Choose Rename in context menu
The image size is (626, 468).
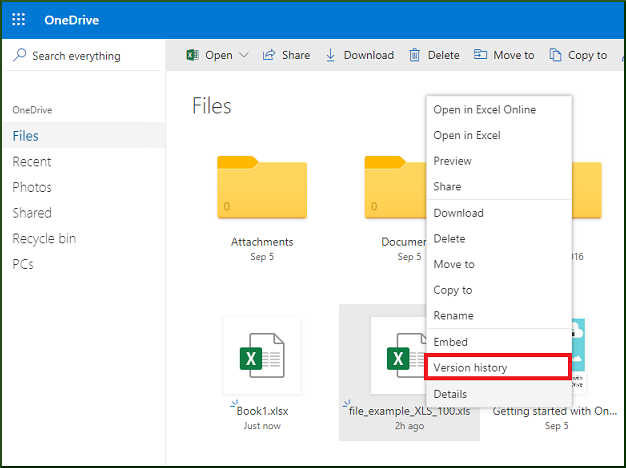tap(499, 315)
